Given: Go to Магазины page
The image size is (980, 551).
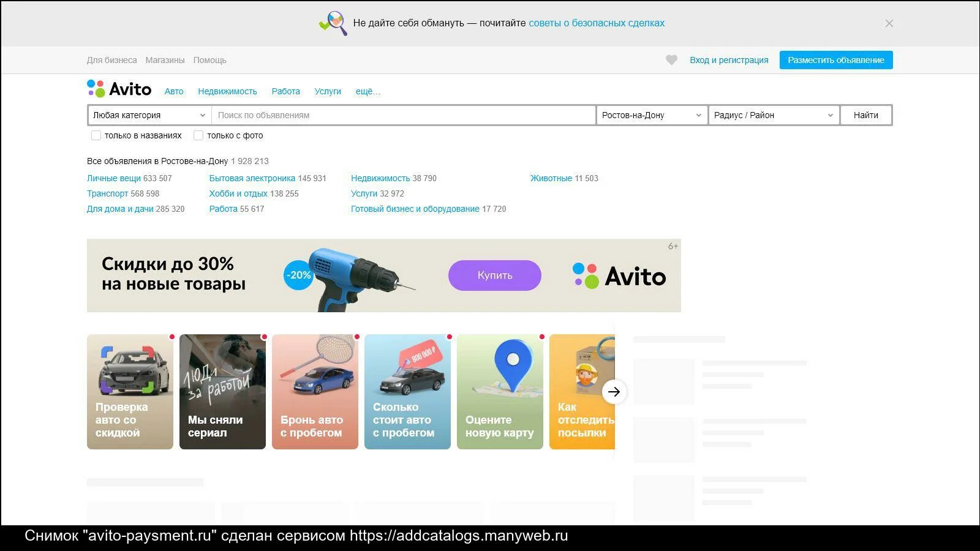Looking at the screenshot, I should click(x=165, y=60).
